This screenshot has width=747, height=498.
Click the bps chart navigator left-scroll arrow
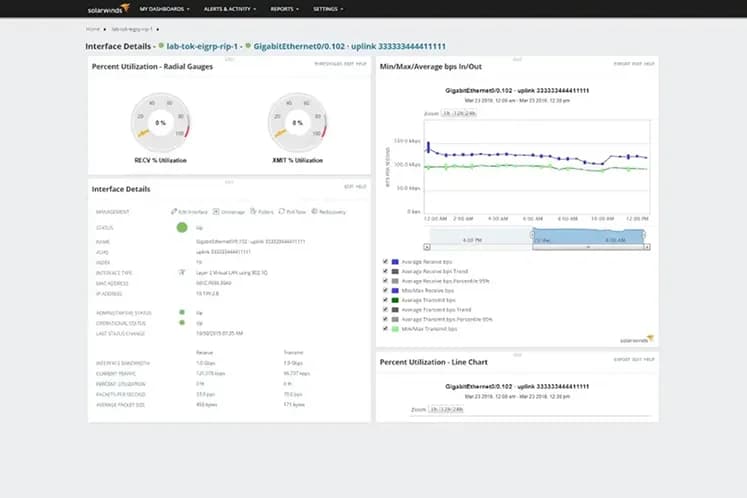[x=427, y=247]
